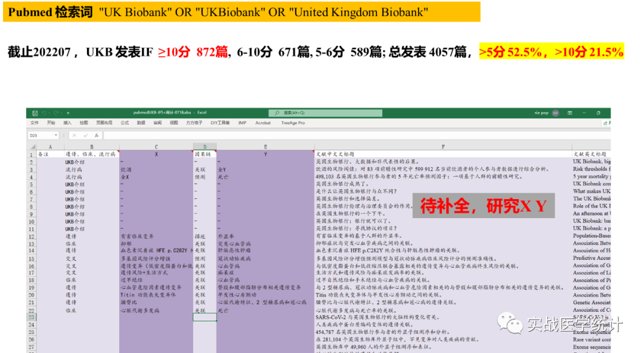Open Customize Quick Access Toolbar dropdown
The width and height of the screenshot is (644, 353).
[x=68, y=113]
